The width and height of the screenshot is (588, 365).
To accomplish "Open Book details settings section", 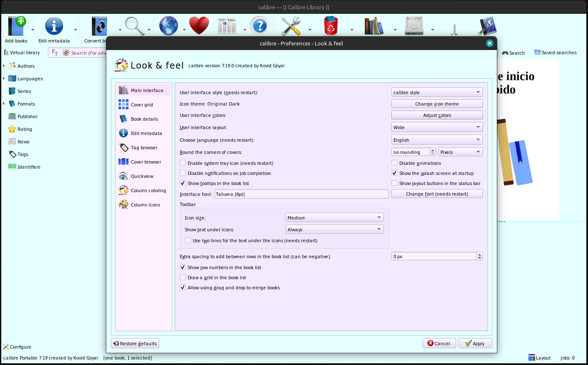I will pos(143,119).
